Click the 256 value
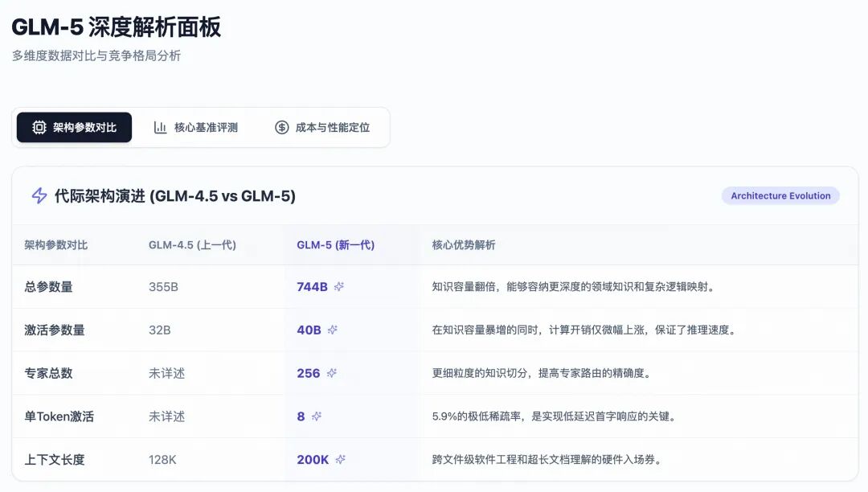Screen dimensions: 868x492 pos(309,373)
